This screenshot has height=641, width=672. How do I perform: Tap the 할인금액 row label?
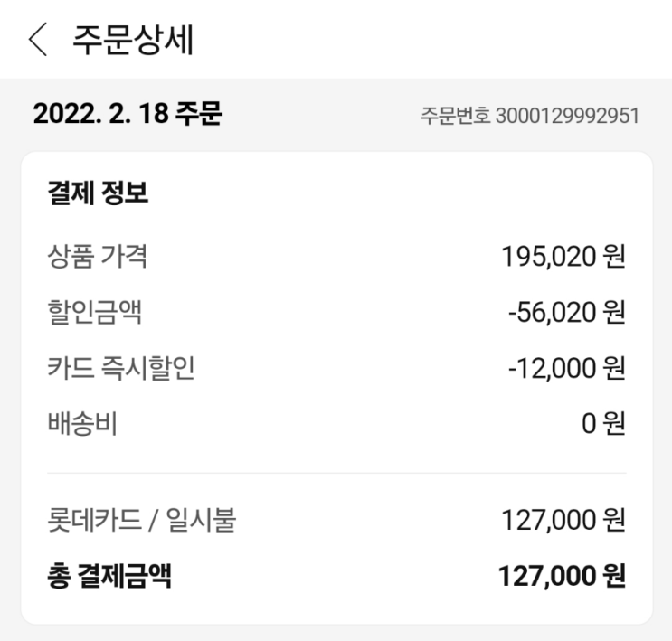[x=94, y=312]
